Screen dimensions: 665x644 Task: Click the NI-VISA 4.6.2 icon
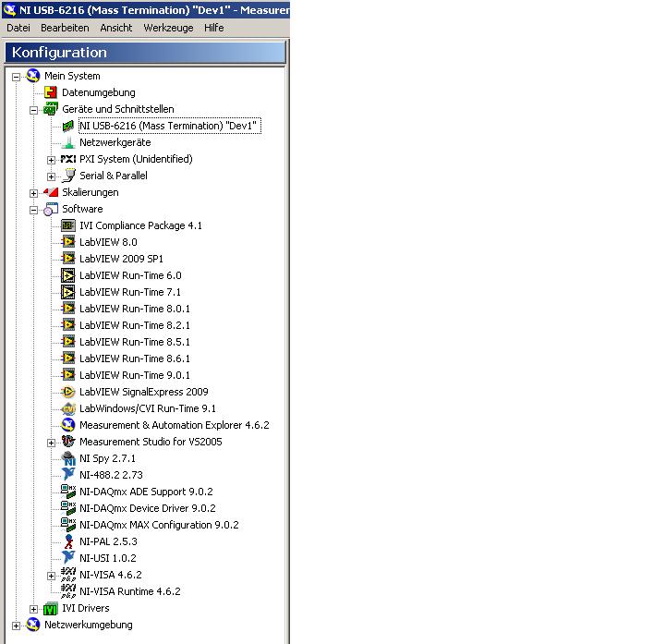point(67,575)
